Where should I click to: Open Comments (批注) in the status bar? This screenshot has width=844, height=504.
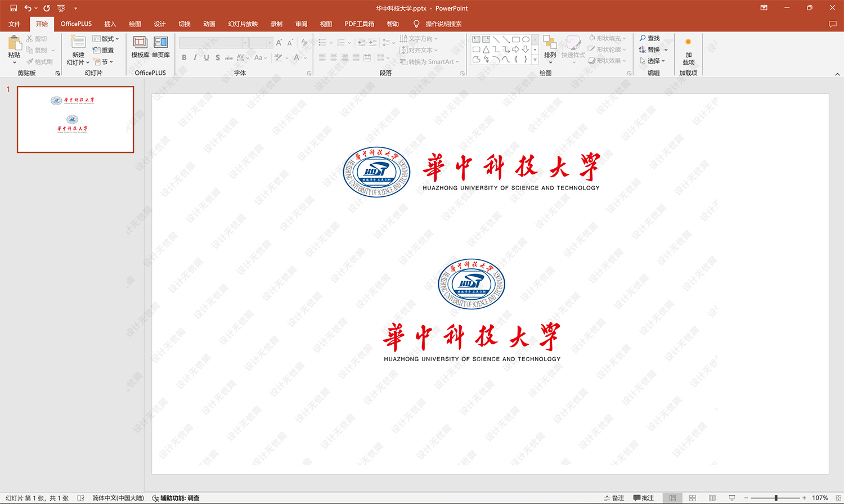[644, 498]
